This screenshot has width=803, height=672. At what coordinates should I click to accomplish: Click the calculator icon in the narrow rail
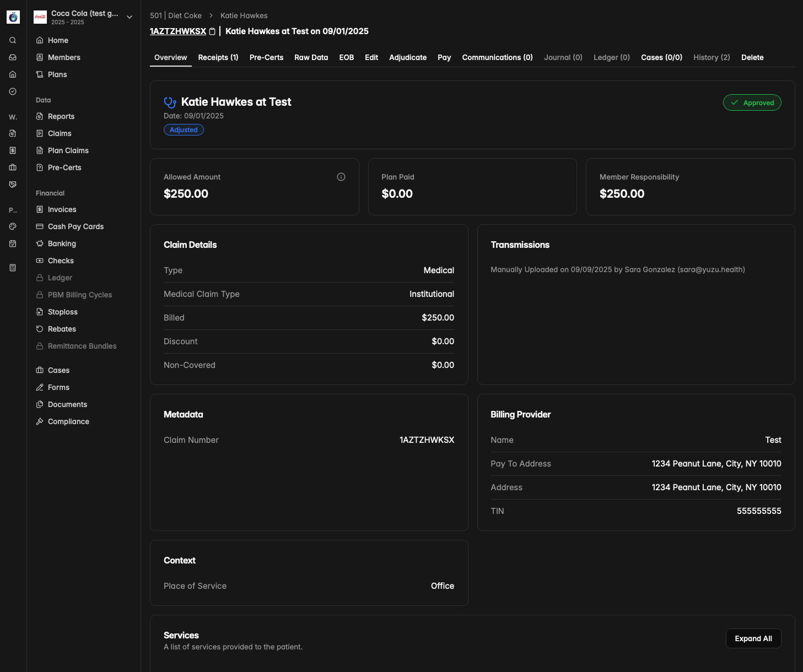pos(13,268)
